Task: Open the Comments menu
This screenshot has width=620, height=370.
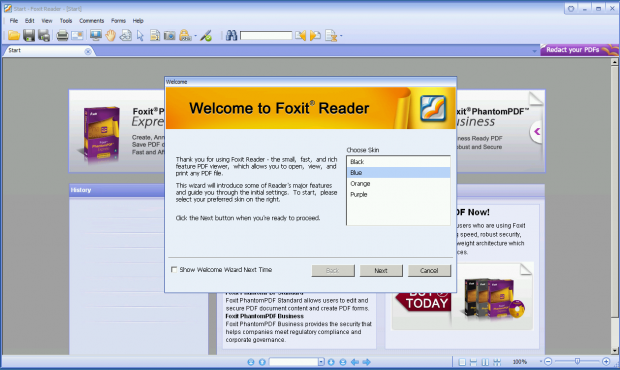Action: [x=92, y=21]
